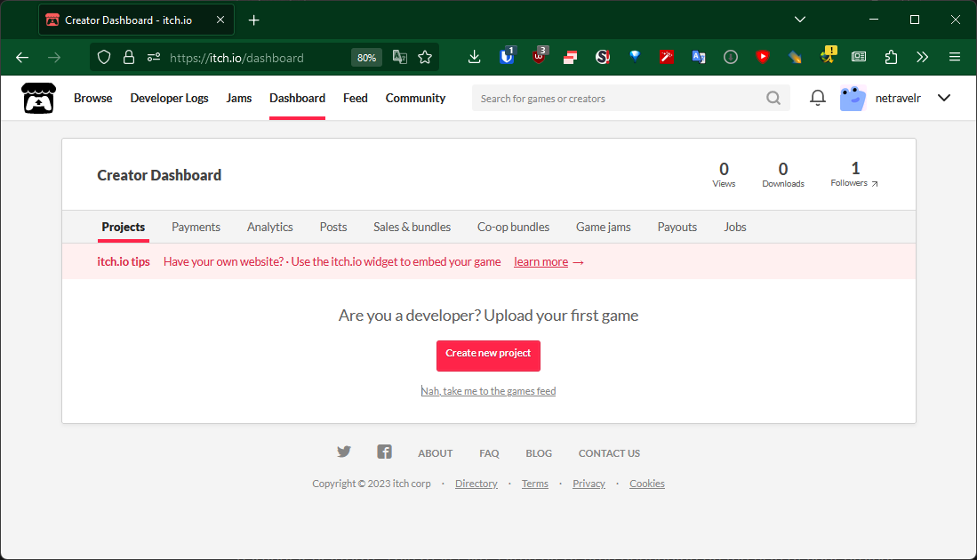The height and width of the screenshot is (560, 977).
Task: Click the red stacked cards extension icon
Action: tap(570, 57)
